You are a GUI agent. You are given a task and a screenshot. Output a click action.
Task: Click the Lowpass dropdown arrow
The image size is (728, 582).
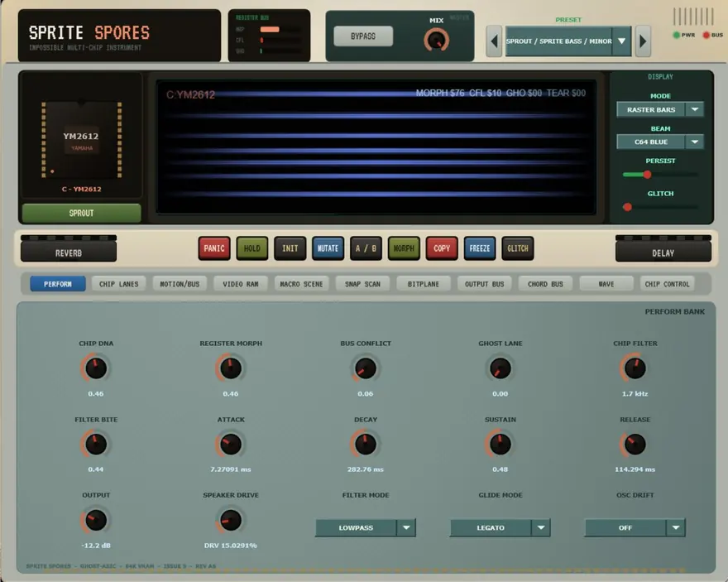(406, 527)
